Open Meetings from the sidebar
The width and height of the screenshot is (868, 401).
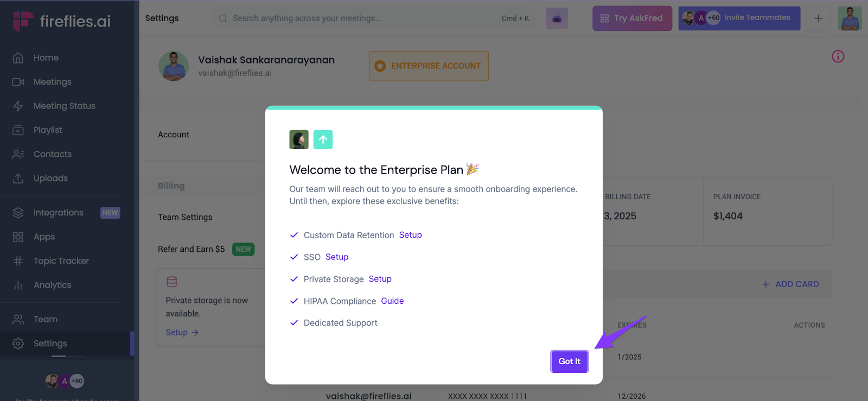click(x=52, y=82)
